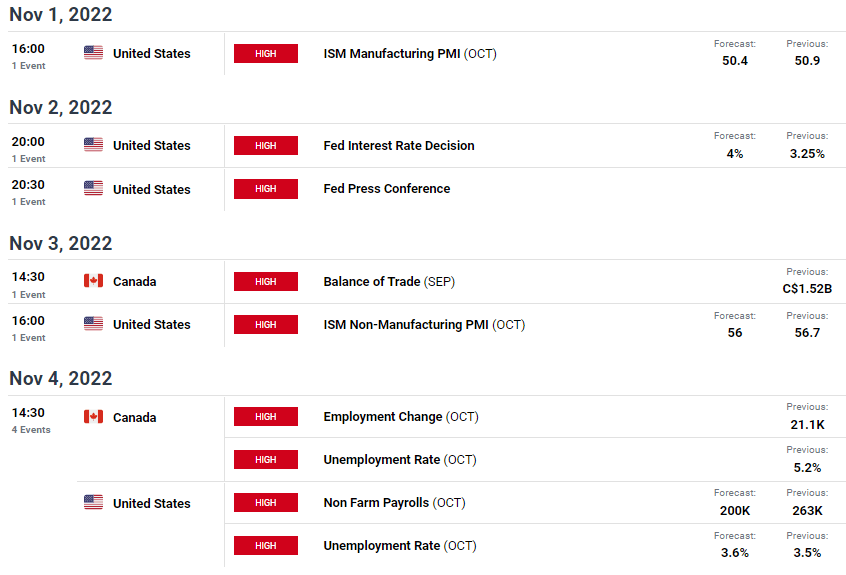Open the Fed Interest Rate Decision event

point(399,146)
